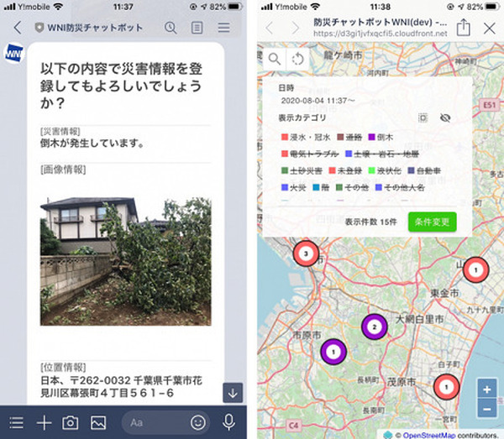Open the keyboard menu list icon
This screenshot has width=504, height=439.
coord(16,422)
